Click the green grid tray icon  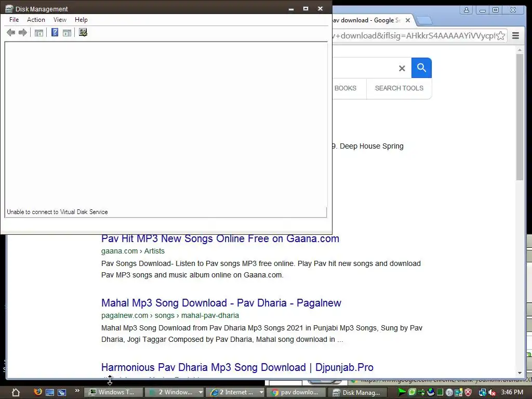click(440, 392)
